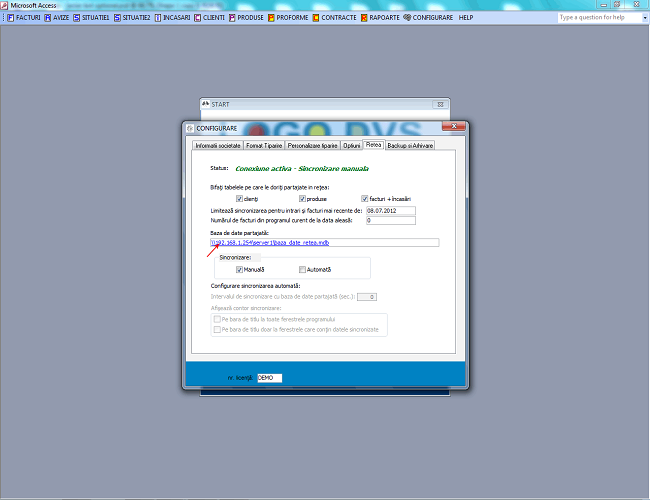
Task: Click the numarul de facturi field
Action: tap(390, 221)
